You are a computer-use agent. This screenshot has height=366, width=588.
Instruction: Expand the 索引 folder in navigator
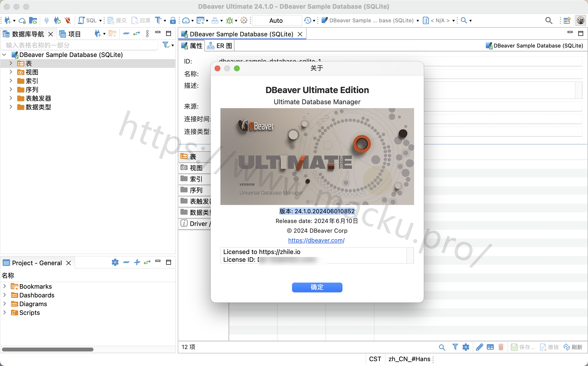coord(11,81)
